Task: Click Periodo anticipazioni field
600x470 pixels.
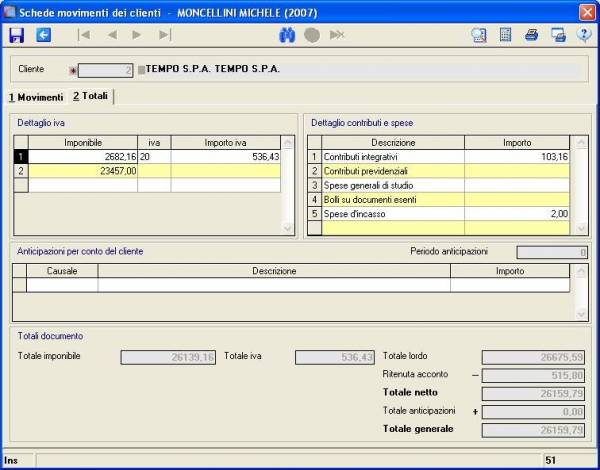Action: pyautogui.click(x=552, y=253)
